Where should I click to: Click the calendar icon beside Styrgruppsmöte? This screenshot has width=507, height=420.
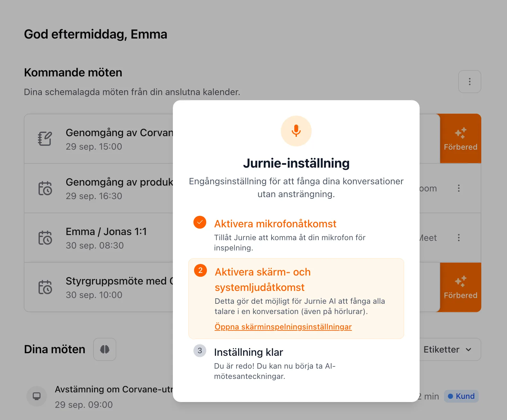coord(45,287)
